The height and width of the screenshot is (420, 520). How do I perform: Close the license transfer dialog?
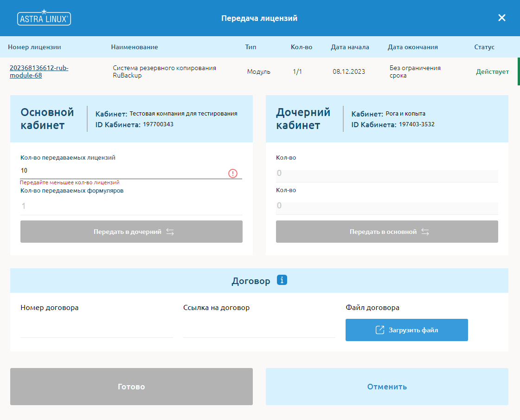tap(501, 18)
